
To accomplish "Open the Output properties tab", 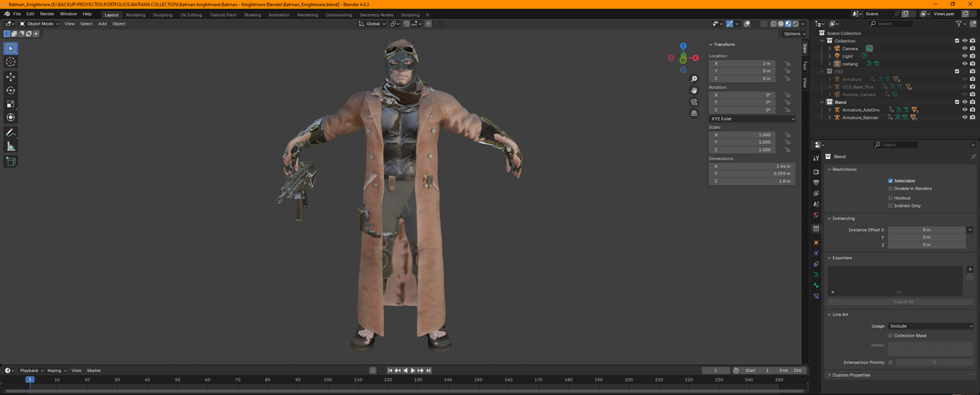I will pos(816,182).
